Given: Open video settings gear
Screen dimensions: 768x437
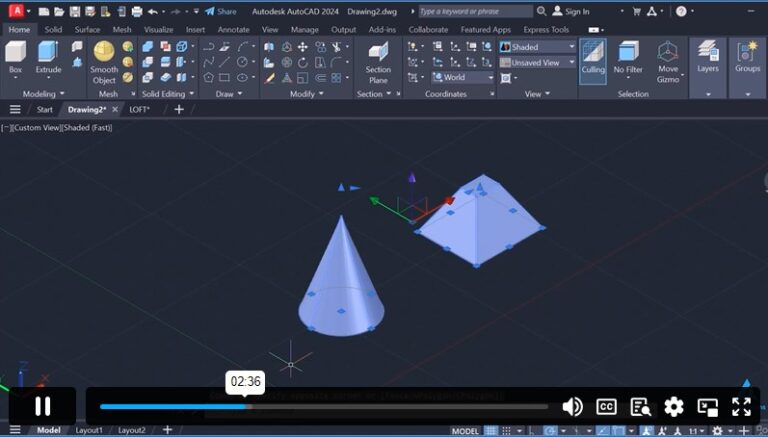Looking at the screenshot, I should [x=674, y=407].
